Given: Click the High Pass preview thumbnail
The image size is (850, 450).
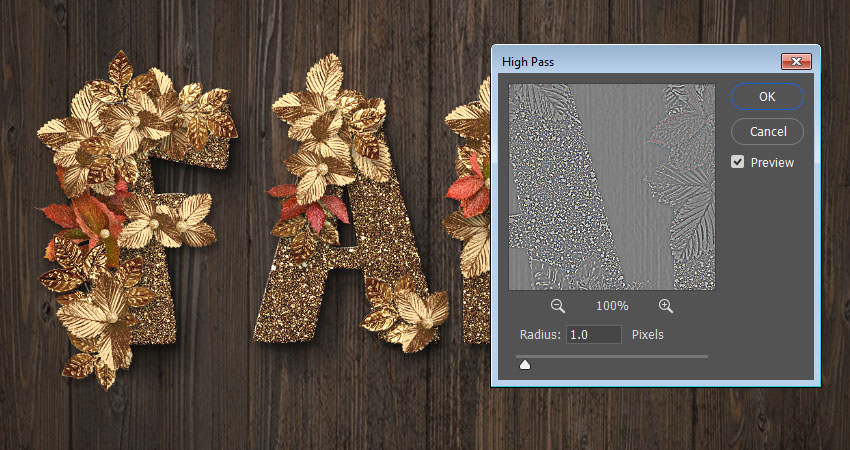Looking at the screenshot, I should point(611,187).
